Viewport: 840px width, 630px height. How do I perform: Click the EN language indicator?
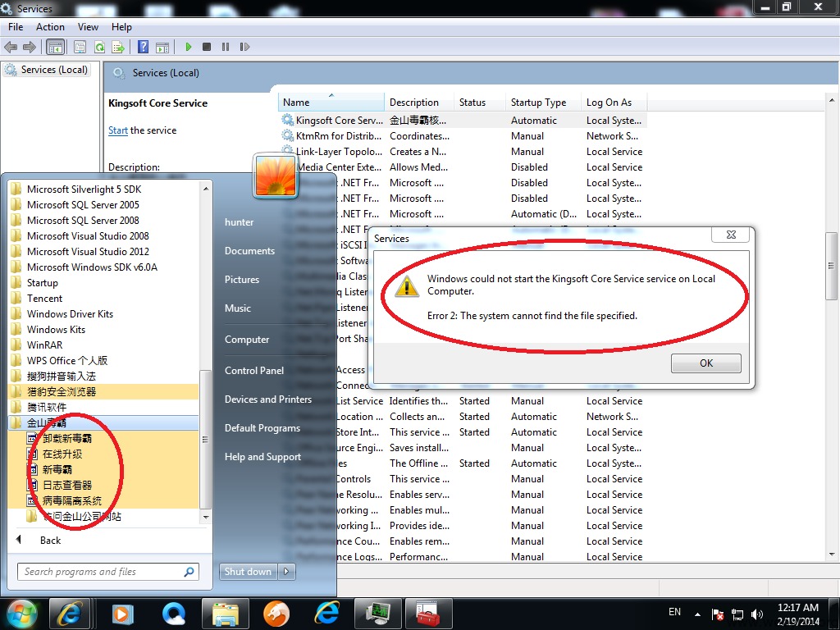pyautogui.click(x=675, y=612)
